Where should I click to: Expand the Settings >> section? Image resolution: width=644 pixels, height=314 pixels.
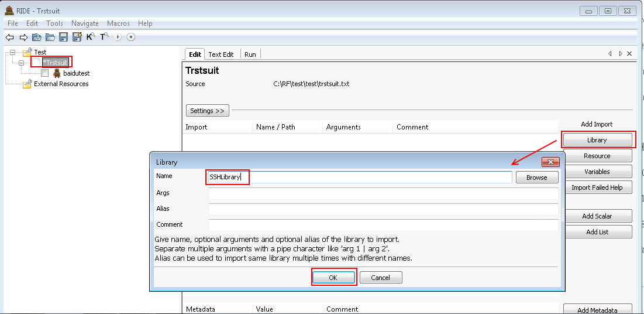208,111
